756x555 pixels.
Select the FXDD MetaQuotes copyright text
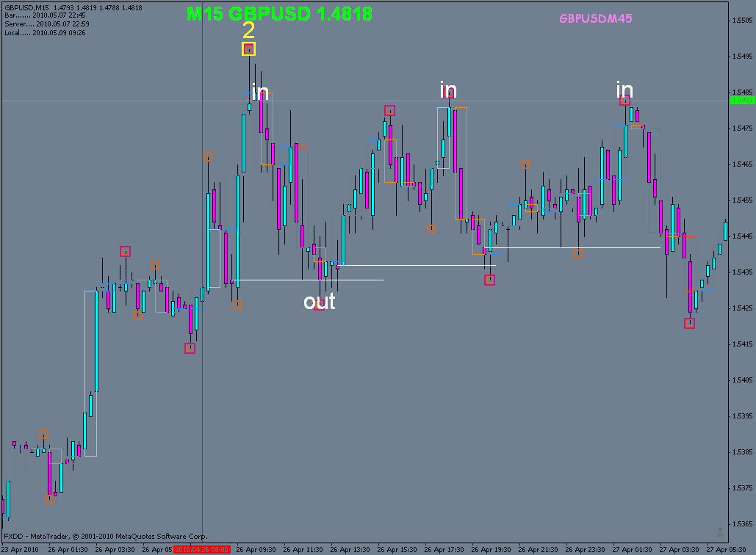pos(107,536)
